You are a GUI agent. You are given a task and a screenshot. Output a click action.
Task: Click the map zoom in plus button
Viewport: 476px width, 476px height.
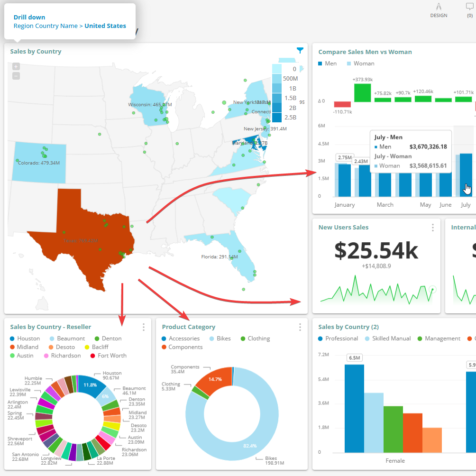16,67
